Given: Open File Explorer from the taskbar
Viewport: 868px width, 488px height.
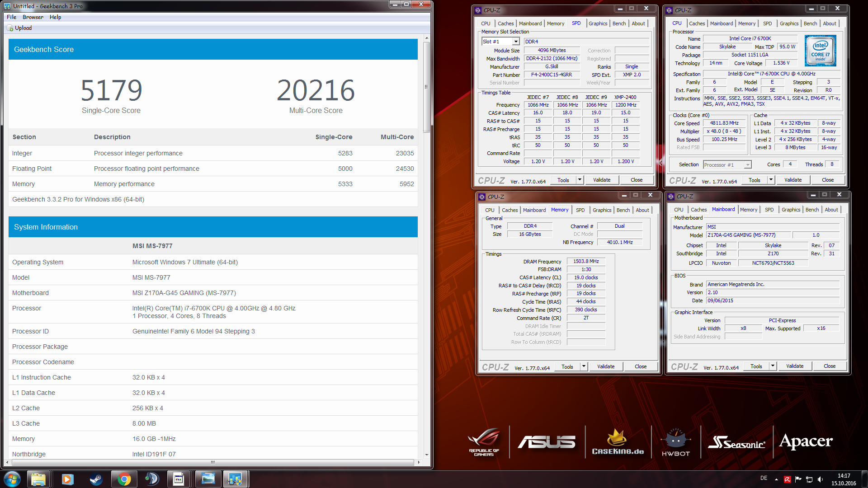Looking at the screenshot, I should coord(38,479).
